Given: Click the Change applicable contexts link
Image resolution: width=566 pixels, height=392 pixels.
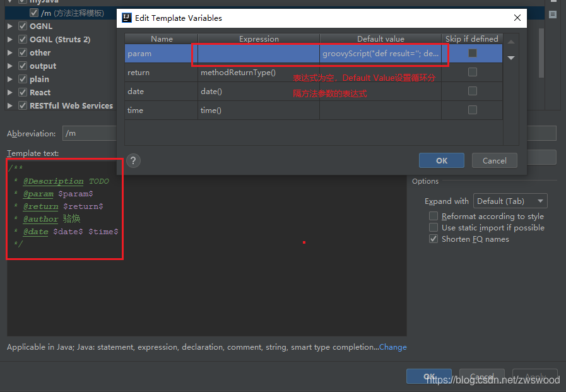Looking at the screenshot, I should [x=392, y=347].
